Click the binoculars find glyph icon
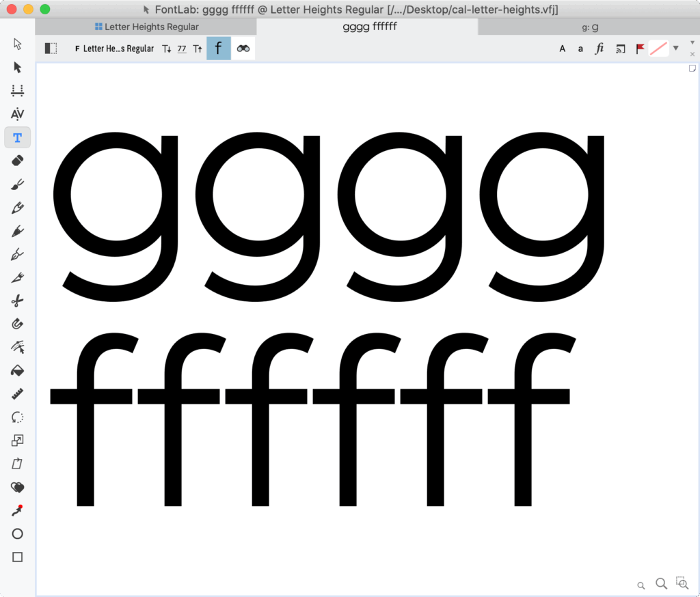Viewport: 700px width, 597px height. pos(243,48)
